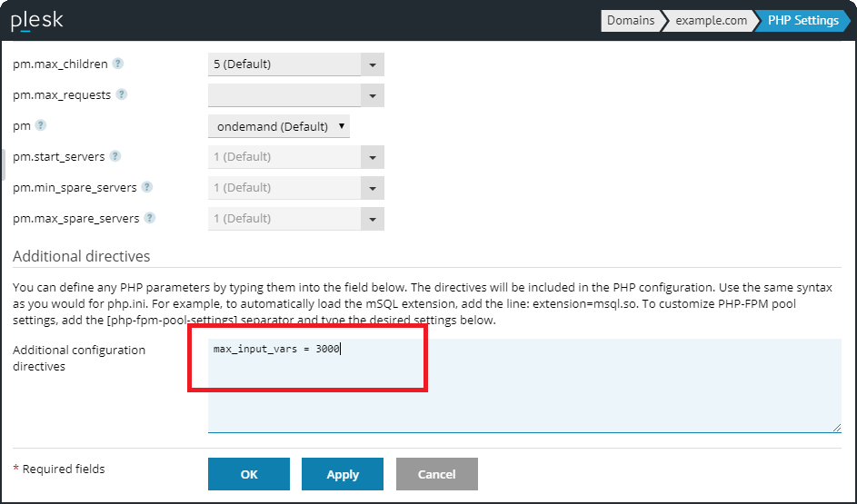Expand the pm.max_children dropdown arrow
This screenshot has width=857, height=504.
pyautogui.click(x=373, y=64)
